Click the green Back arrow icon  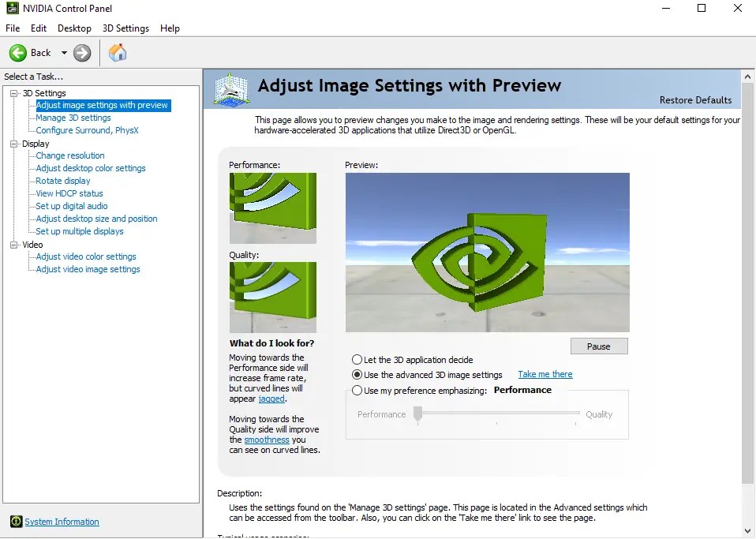18,53
